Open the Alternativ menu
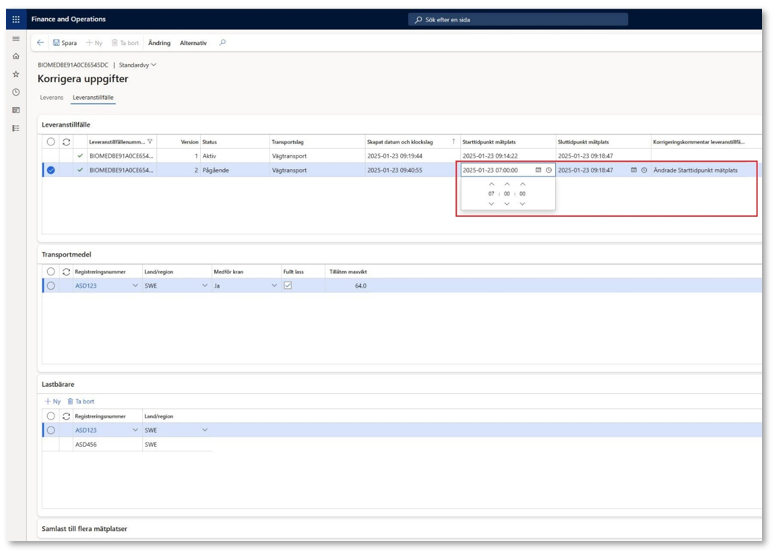This screenshot has width=780, height=551. tap(193, 43)
